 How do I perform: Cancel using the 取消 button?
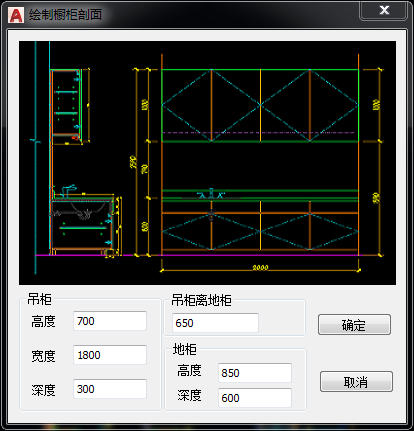pos(356,382)
